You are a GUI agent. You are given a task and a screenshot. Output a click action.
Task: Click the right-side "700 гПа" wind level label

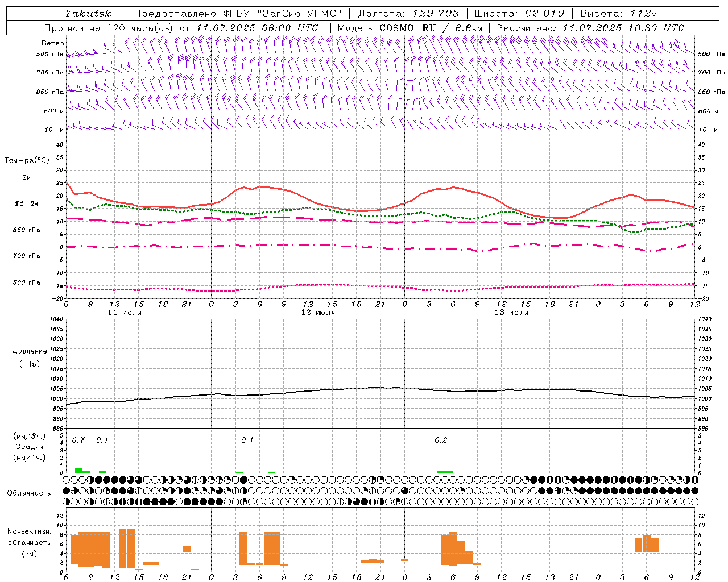point(712,73)
